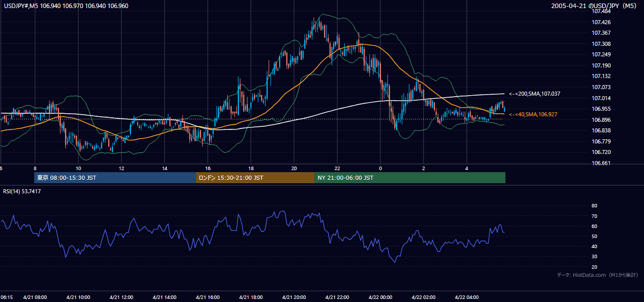644x302 pixels.
Task: Click price axis value 106.838
Action: (x=601, y=130)
